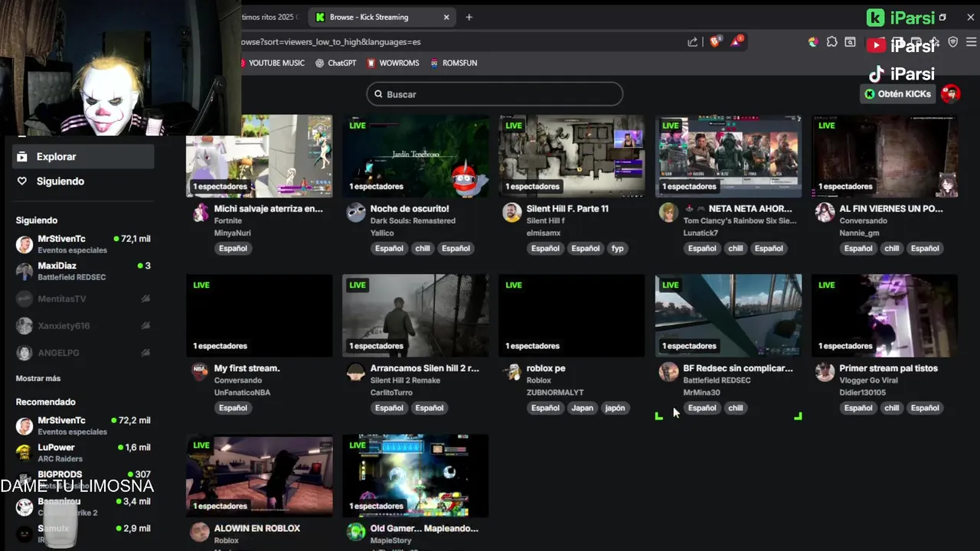Click the LuPower avatar in Recomendado
Image resolution: width=980 pixels, height=551 pixels.
tap(24, 452)
